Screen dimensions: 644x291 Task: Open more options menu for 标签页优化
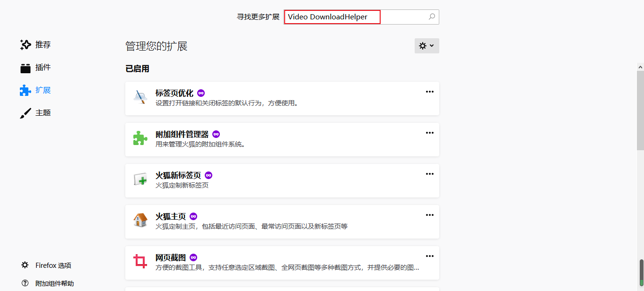430,92
